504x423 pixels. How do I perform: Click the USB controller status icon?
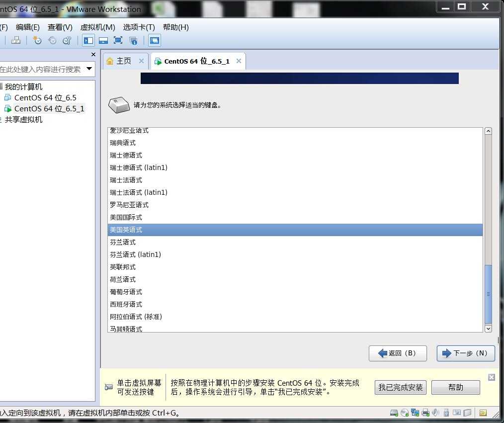446,413
